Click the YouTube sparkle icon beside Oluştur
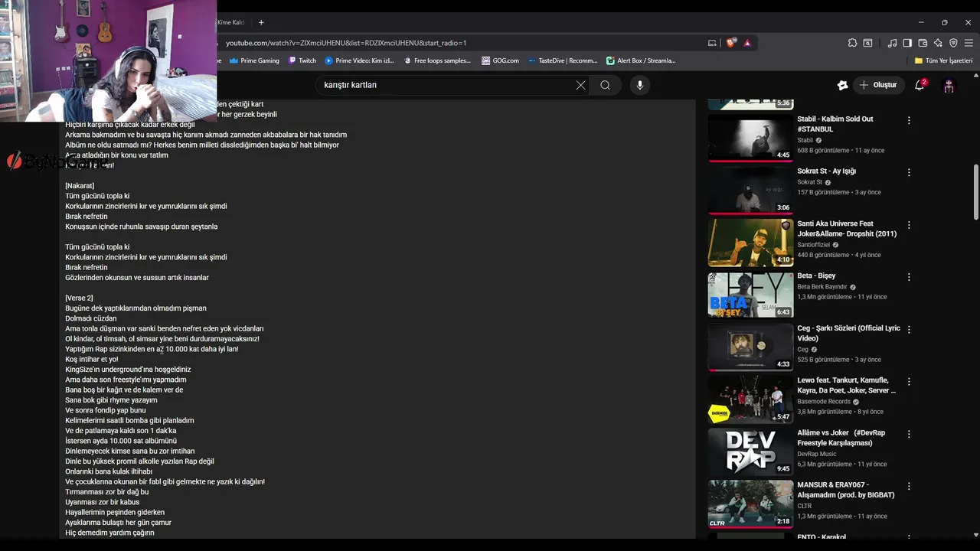The height and width of the screenshot is (551, 980). pyautogui.click(x=842, y=85)
